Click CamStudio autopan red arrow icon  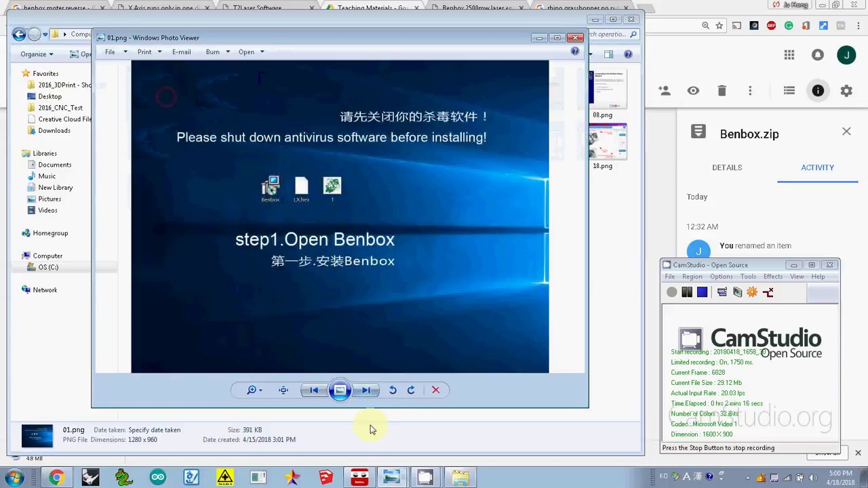(768, 292)
